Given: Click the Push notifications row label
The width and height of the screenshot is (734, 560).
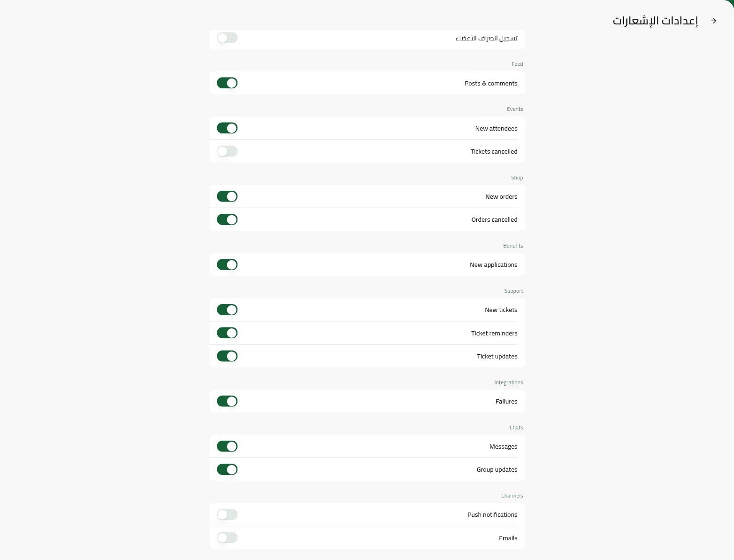Looking at the screenshot, I should [x=492, y=514].
